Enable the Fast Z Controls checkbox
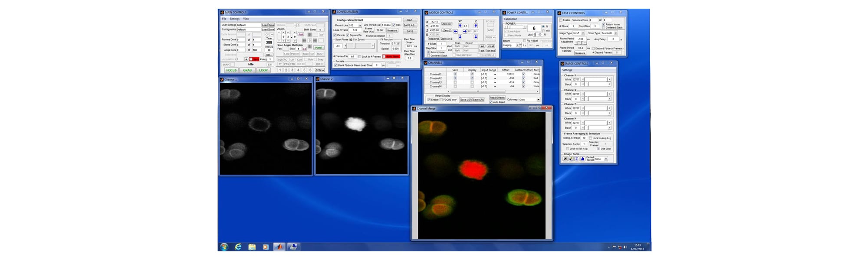 (561, 20)
